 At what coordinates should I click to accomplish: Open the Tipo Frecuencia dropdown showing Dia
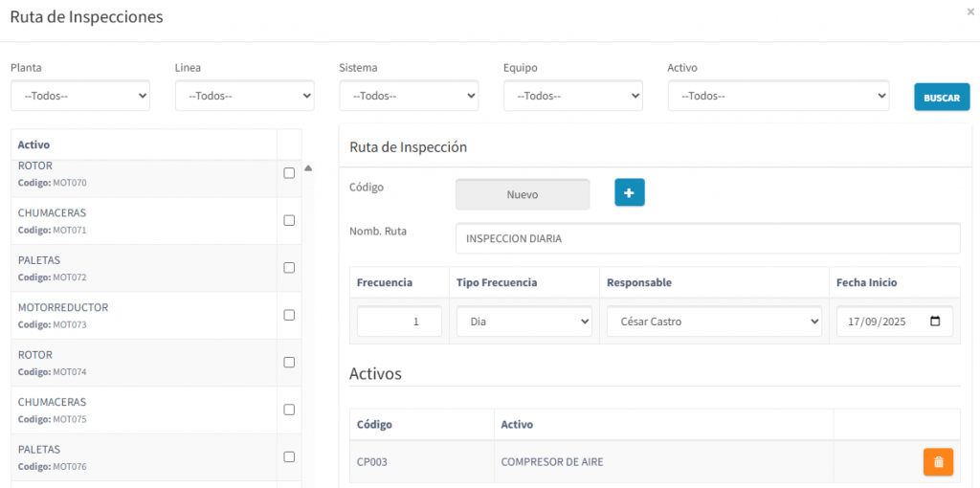coord(523,322)
